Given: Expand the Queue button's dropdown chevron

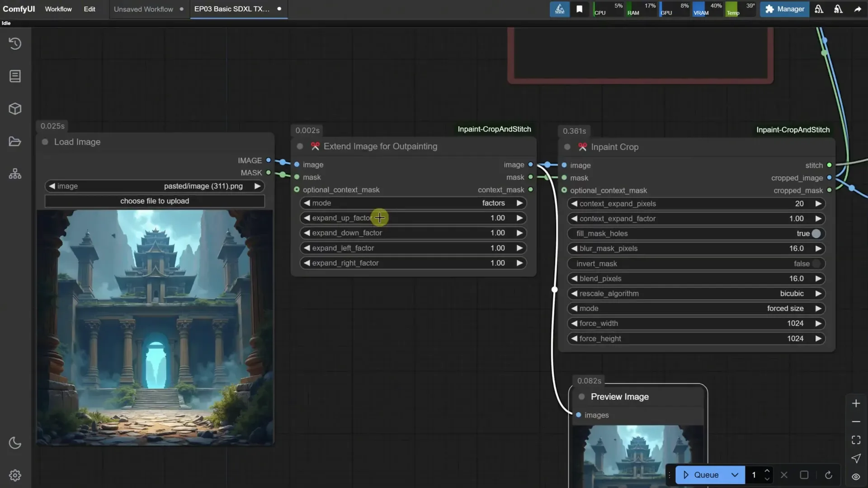Looking at the screenshot, I should [736, 475].
